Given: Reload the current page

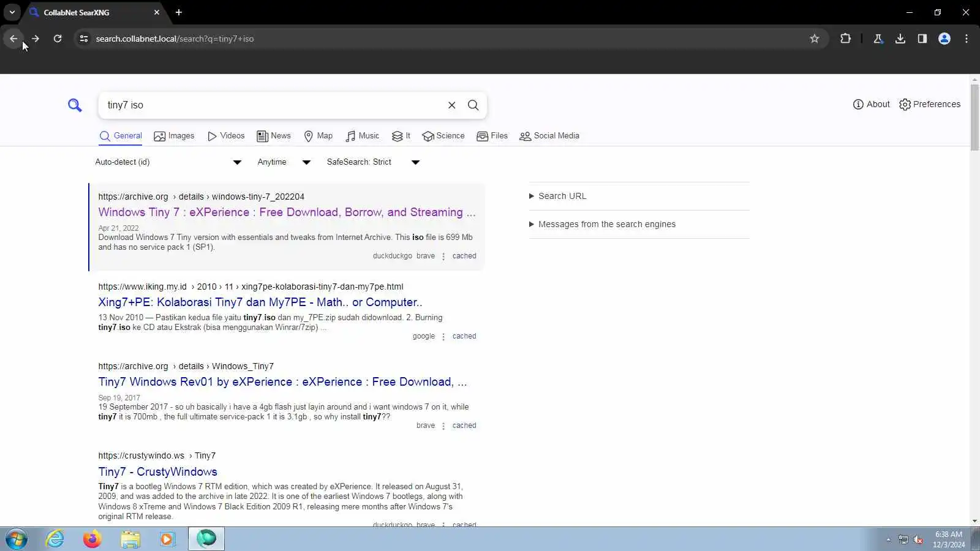Looking at the screenshot, I should click(58, 39).
